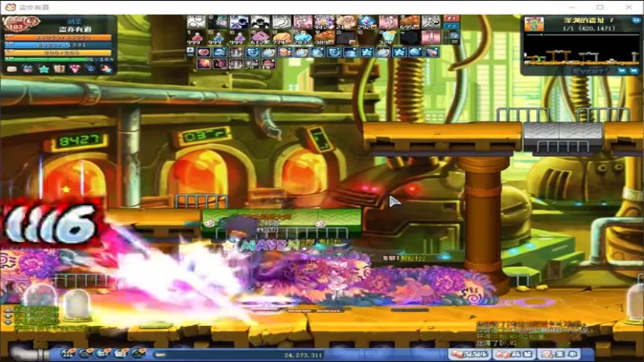The width and height of the screenshot is (644, 362).
Task: Click the coin stack buff icon
Action: (x=285, y=52)
